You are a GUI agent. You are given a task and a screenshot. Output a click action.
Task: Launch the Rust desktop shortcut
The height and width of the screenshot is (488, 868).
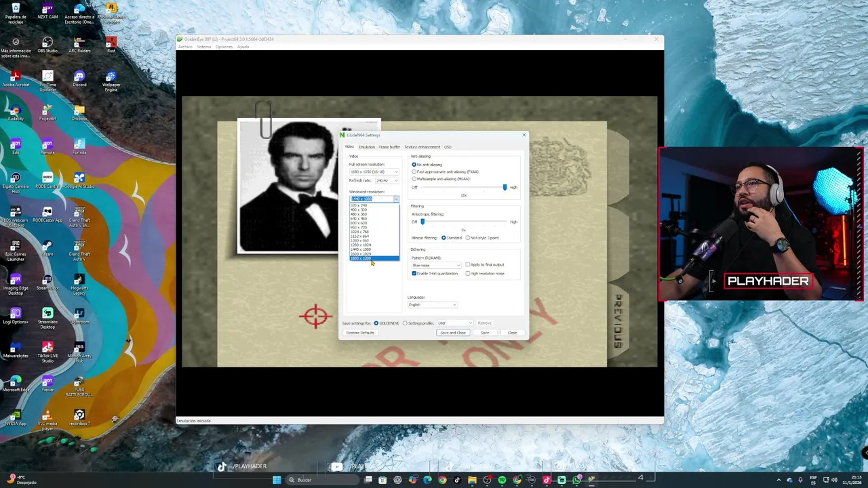click(111, 45)
